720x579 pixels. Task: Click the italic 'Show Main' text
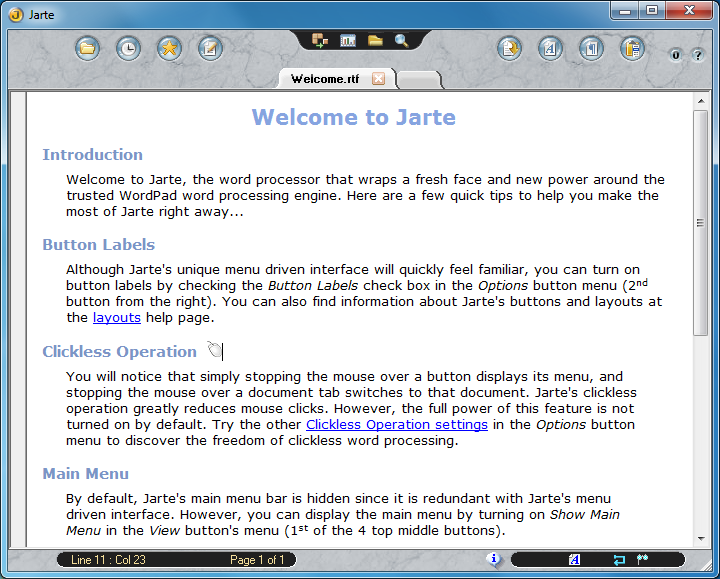click(585, 514)
